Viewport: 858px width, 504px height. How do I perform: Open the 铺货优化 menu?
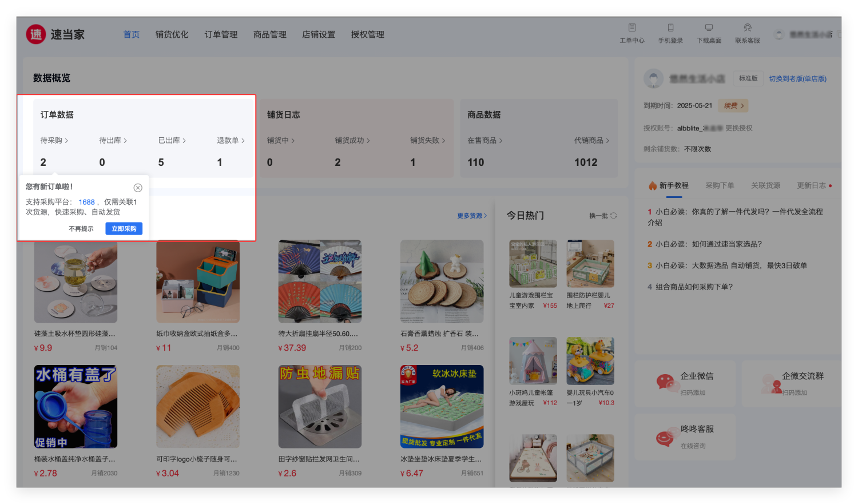(172, 34)
